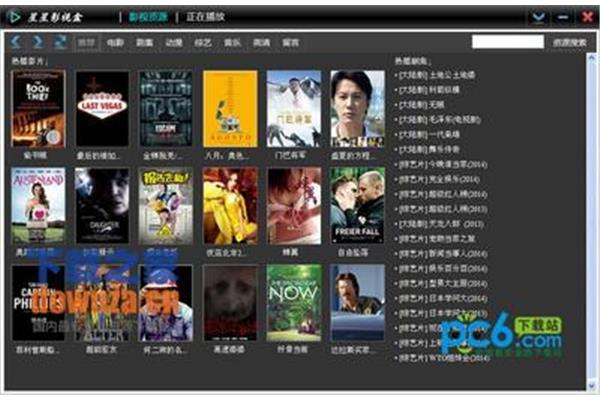This screenshot has height=400, width=600.
Task: Focus the white search input field
Action: (508, 42)
